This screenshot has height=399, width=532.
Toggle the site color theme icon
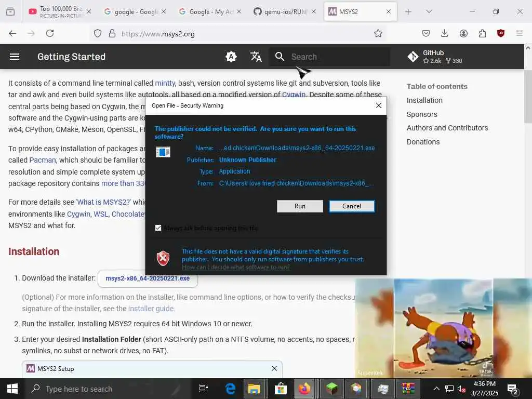click(231, 57)
